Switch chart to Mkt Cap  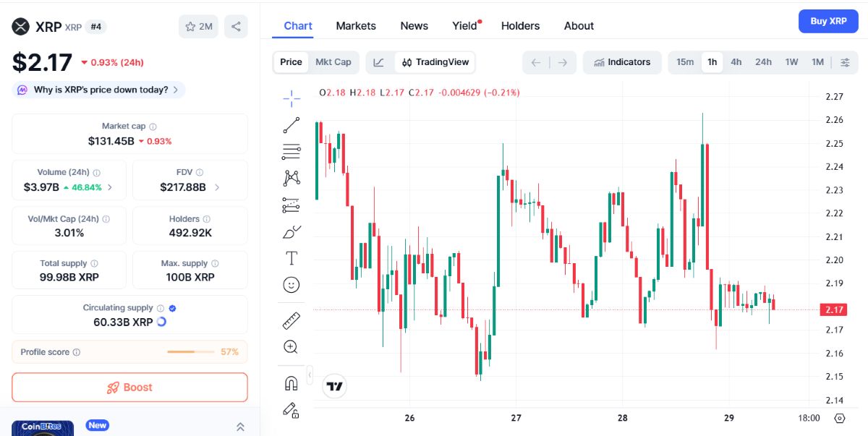(x=333, y=62)
